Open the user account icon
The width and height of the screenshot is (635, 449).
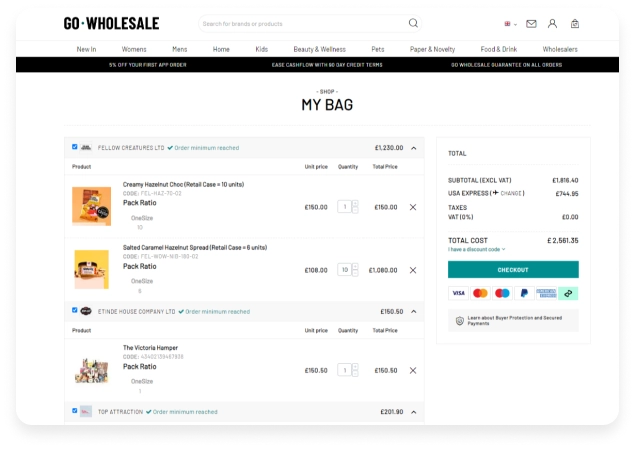552,24
